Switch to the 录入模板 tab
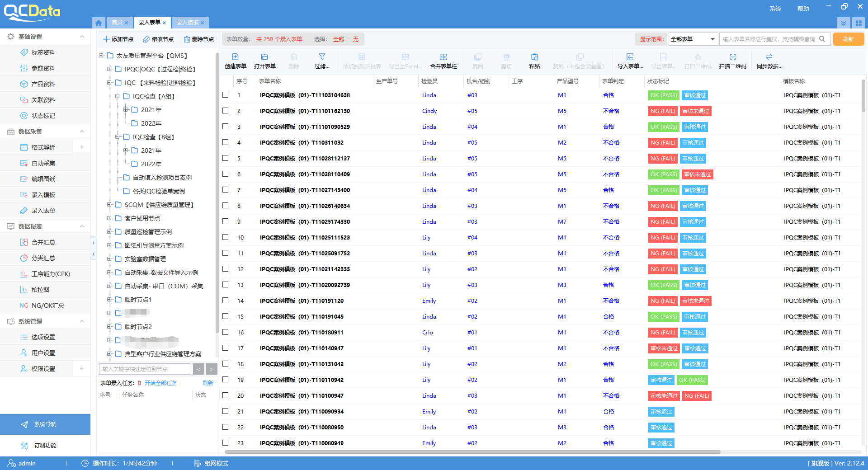This screenshot has height=470, width=868. tap(187, 23)
